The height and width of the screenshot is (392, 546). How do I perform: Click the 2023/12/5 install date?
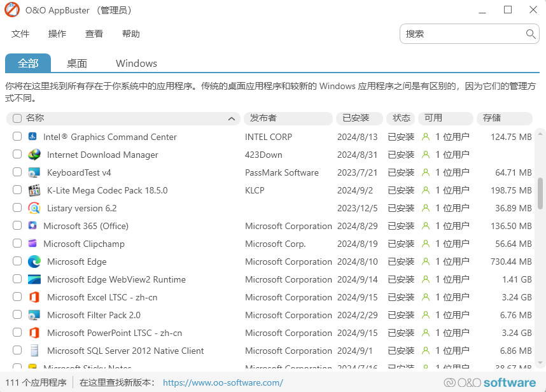357,208
